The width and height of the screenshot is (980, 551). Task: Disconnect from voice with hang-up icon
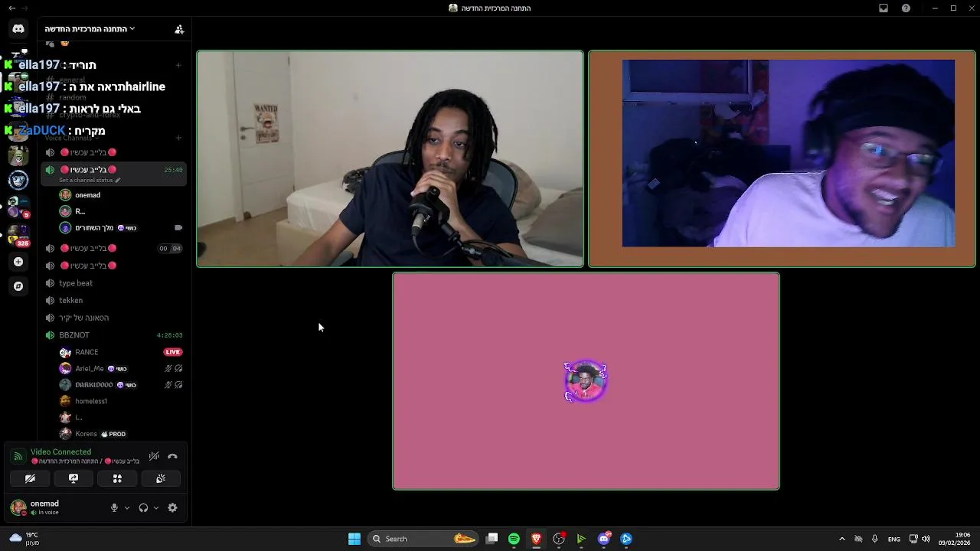[172, 456]
